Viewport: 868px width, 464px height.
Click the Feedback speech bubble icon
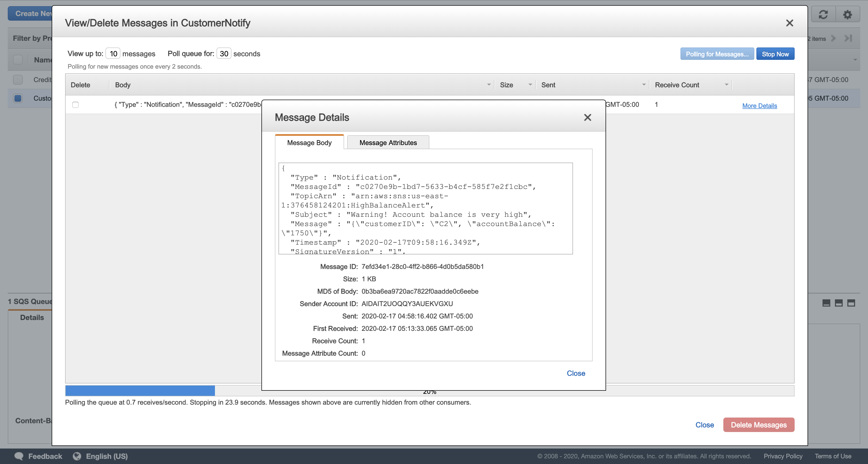(x=19, y=456)
